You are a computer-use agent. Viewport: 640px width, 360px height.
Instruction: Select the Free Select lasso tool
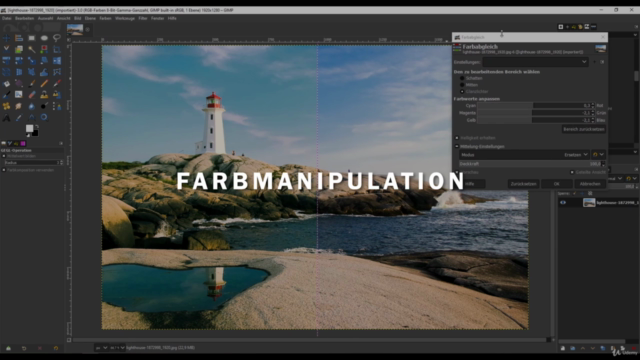[x=57, y=38]
